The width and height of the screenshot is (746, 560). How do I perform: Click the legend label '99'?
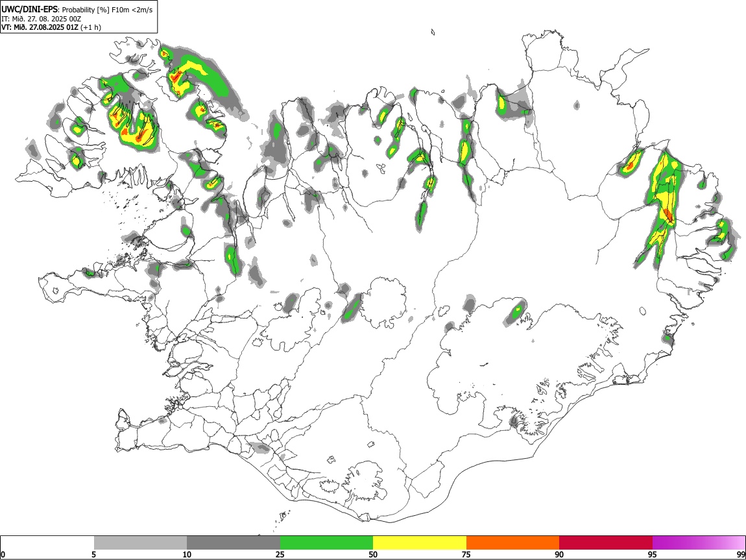(740, 555)
